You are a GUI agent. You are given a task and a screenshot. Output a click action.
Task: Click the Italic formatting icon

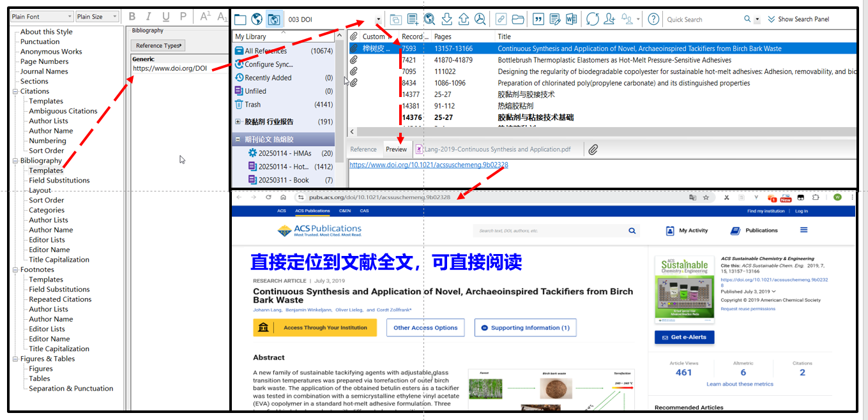coord(149,17)
